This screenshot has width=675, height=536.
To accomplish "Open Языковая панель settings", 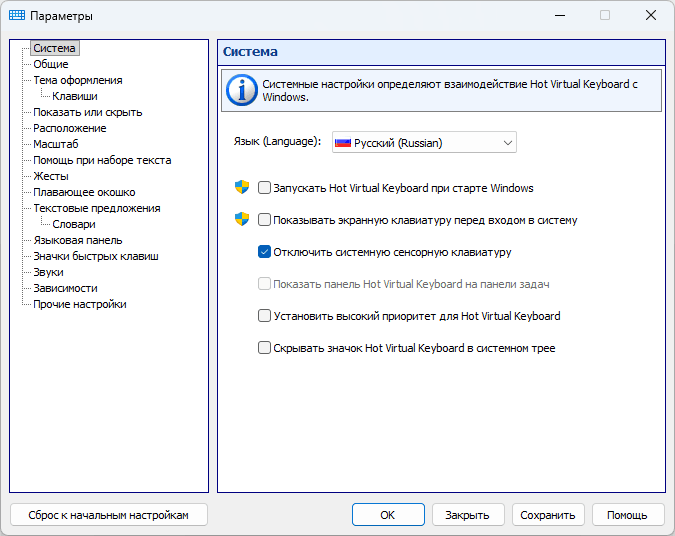I will [x=78, y=240].
